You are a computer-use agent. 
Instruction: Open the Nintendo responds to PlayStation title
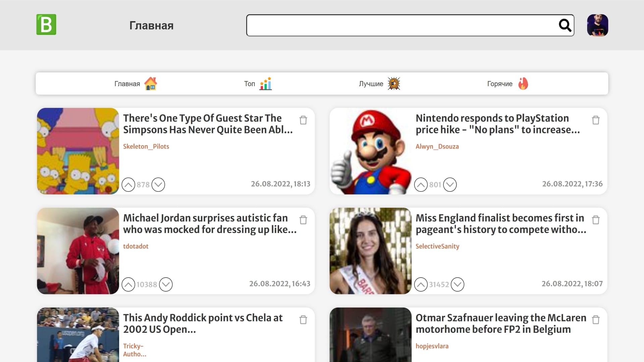coord(498,124)
